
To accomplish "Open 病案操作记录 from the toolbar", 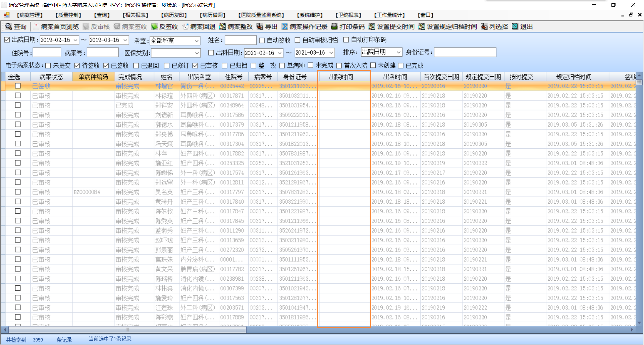I will pyautogui.click(x=305, y=27).
